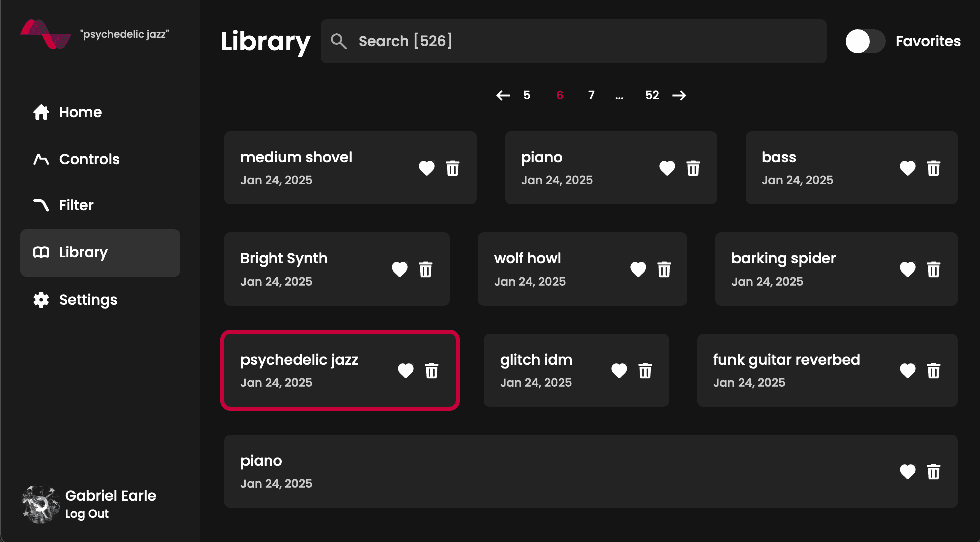980x542 pixels.
Task: Click the Log Out link
Action: [87, 513]
